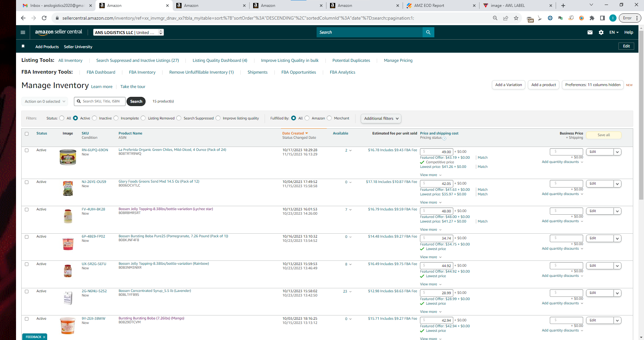Click the bookmark flag icon beside Add Products
644x340 pixels.
click(x=23, y=46)
